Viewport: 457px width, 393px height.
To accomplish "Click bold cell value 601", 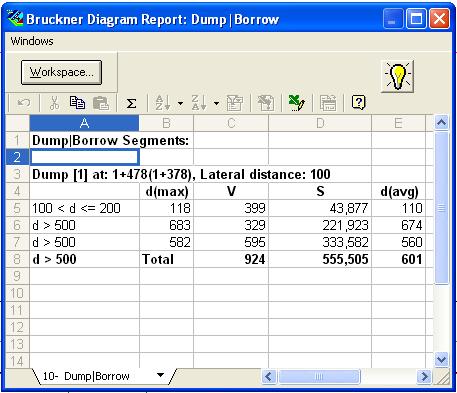I will tap(399, 259).
